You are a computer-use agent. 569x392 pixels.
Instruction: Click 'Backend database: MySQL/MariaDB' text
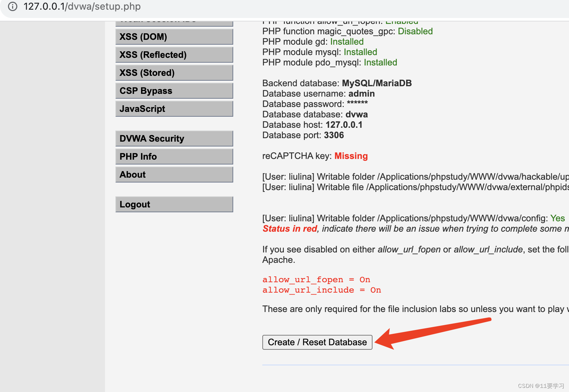[337, 83]
